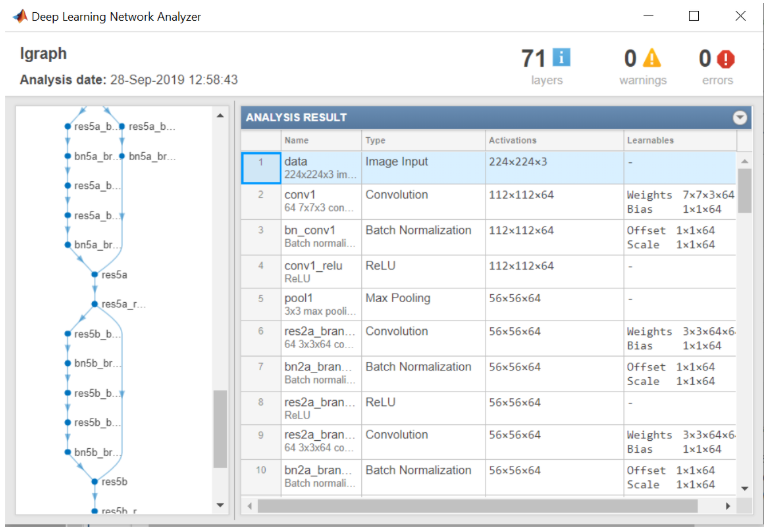Click down arrow of table vertical scrollbar
This screenshot has width=764, height=529.
pyautogui.click(x=744, y=488)
